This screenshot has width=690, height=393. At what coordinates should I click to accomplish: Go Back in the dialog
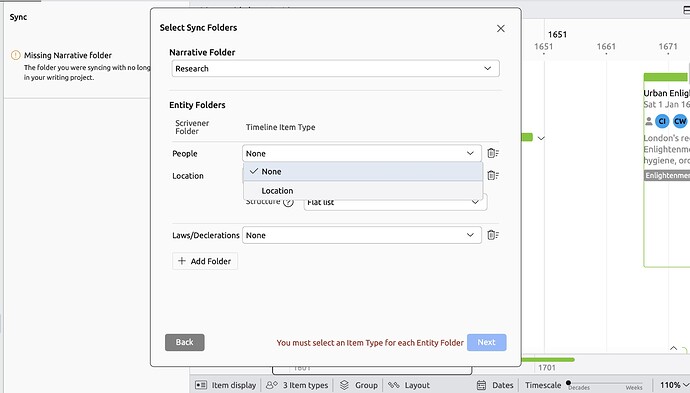pos(185,342)
